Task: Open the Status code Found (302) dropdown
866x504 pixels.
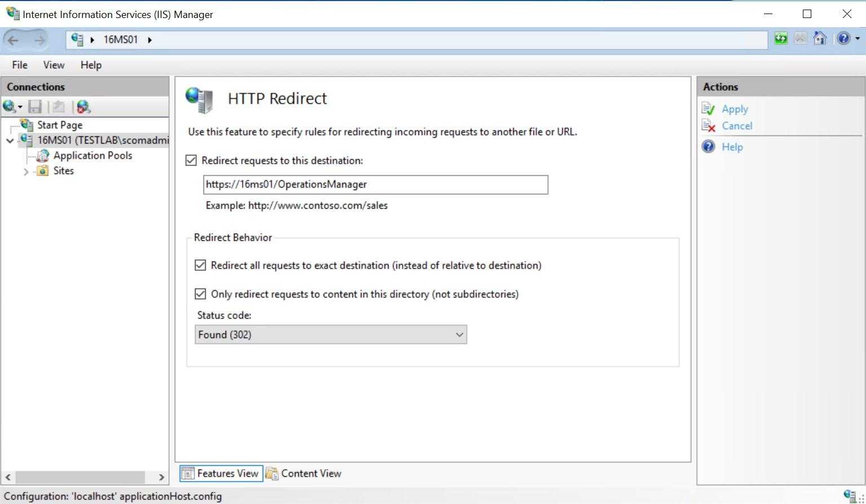Action: [331, 334]
